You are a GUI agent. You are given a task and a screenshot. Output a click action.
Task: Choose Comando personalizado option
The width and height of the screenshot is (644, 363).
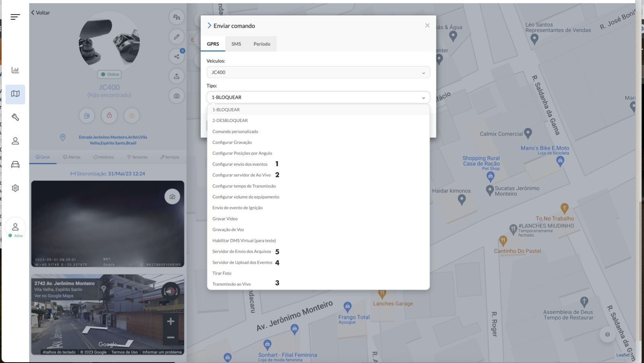click(318, 132)
